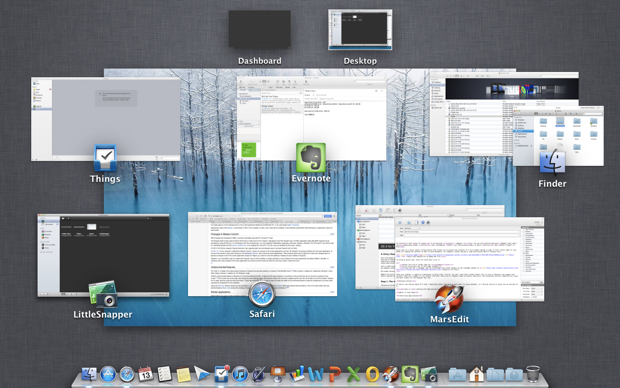This screenshot has height=388, width=620.
Task: Click the 'Dashboard' space label
Action: [x=260, y=61]
